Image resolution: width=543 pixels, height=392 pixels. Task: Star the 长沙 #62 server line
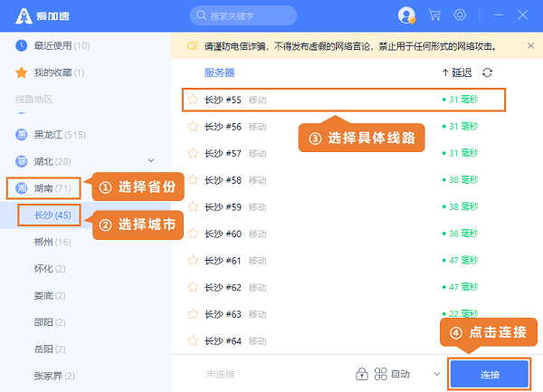point(192,287)
